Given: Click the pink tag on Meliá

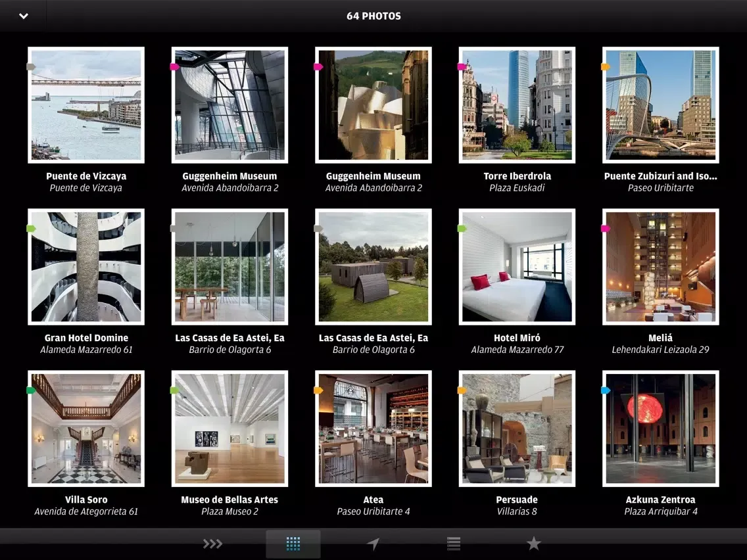Looking at the screenshot, I should pos(606,229).
